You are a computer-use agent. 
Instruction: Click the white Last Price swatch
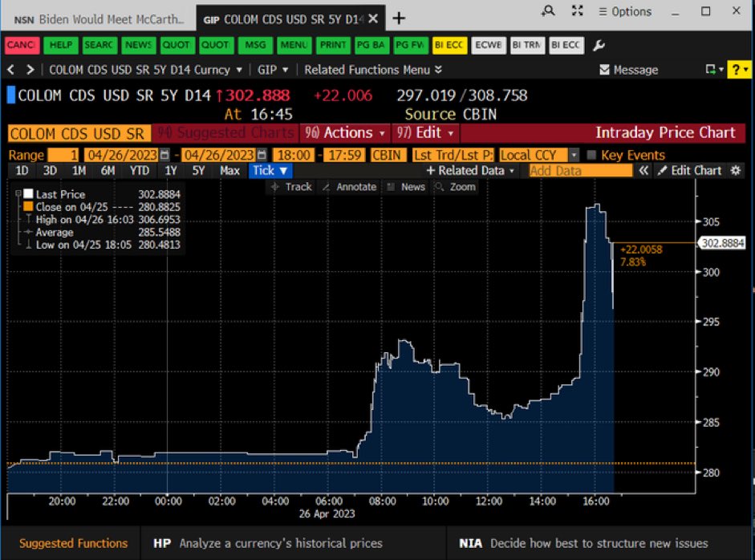point(28,193)
